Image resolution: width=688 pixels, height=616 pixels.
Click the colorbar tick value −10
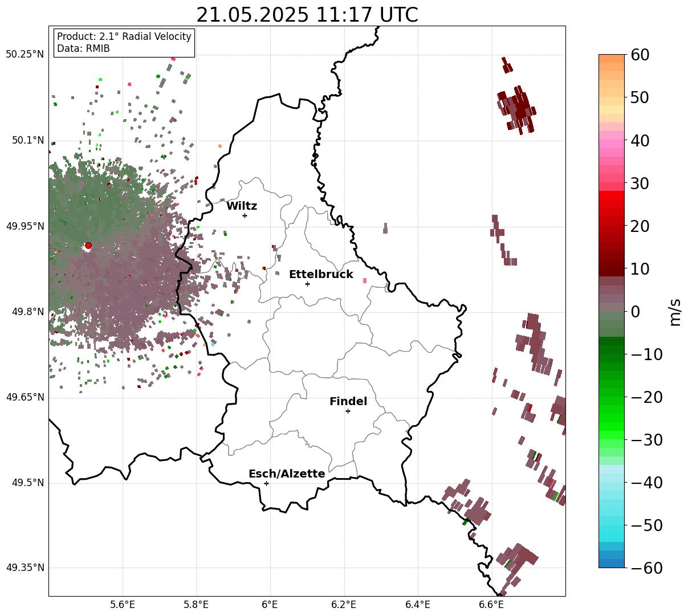tap(647, 354)
